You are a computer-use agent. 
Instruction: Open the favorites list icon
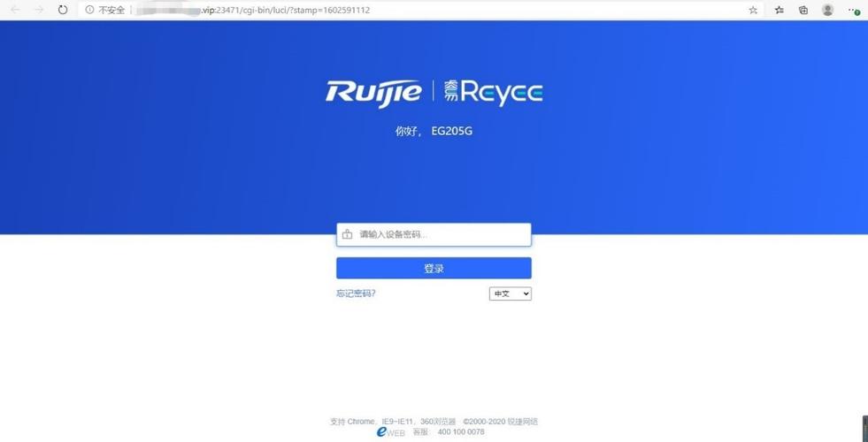[x=780, y=10]
